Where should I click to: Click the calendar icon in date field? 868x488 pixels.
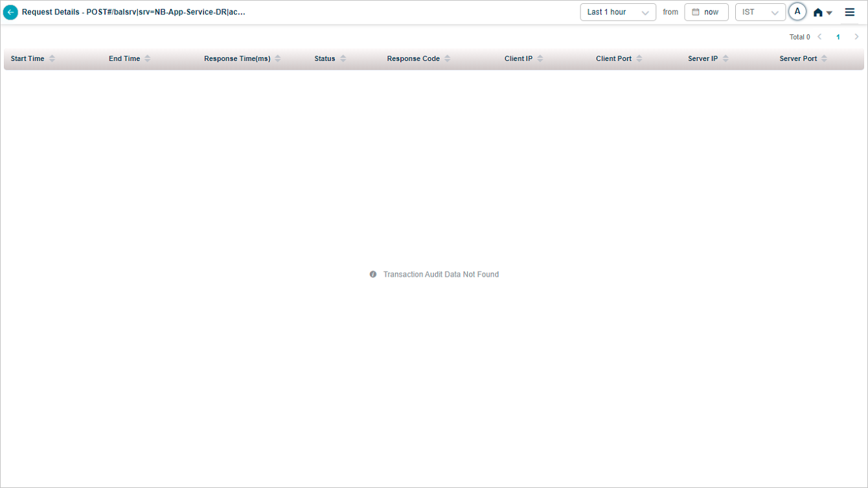pyautogui.click(x=696, y=12)
